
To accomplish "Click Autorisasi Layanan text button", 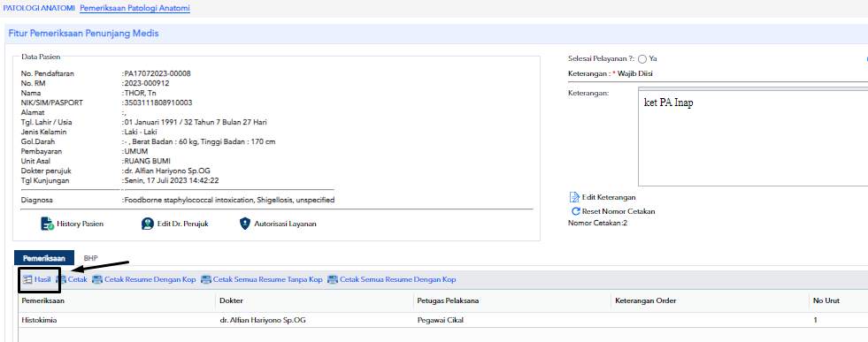I will click(285, 224).
